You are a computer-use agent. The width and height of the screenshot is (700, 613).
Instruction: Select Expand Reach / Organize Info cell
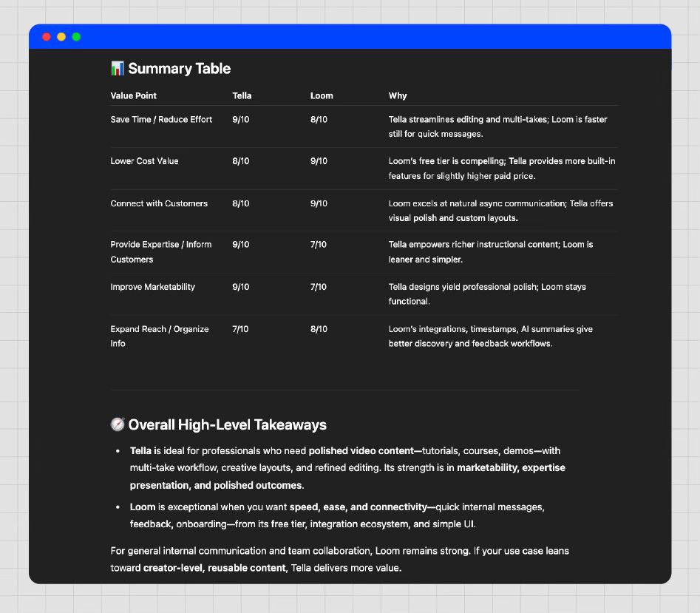pos(160,336)
